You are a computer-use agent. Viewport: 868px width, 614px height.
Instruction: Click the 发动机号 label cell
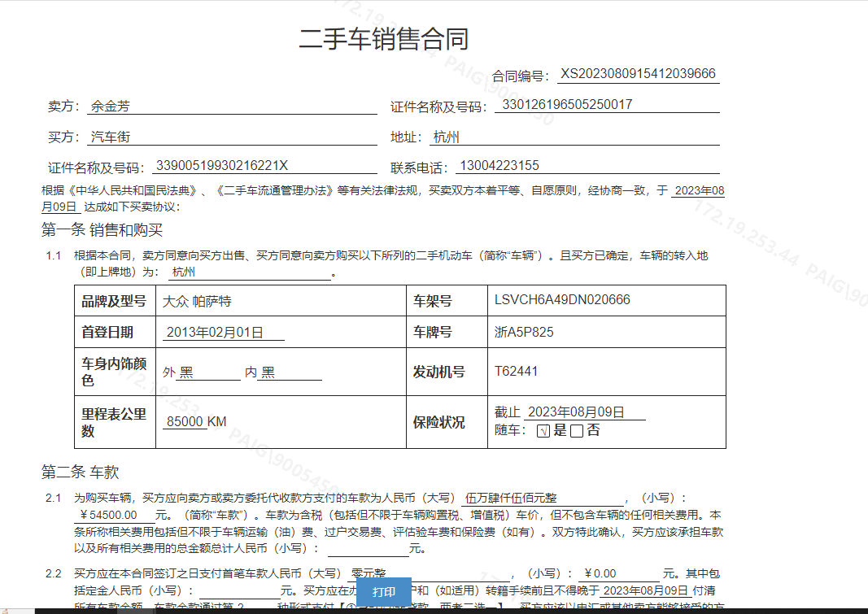447,372
